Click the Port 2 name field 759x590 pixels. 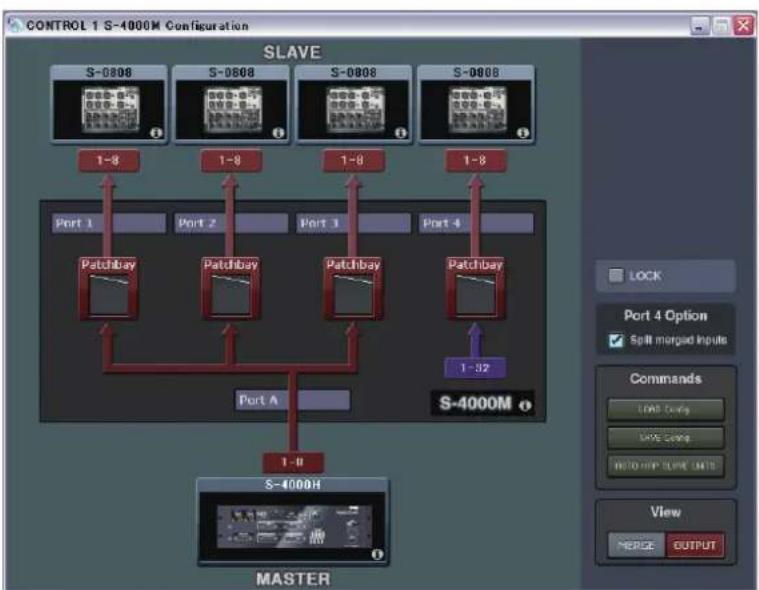[231, 224]
